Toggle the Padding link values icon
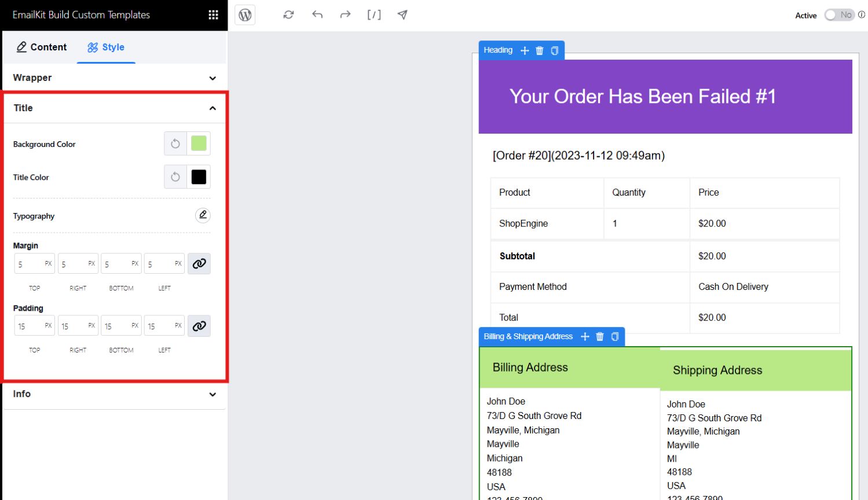 tap(199, 326)
